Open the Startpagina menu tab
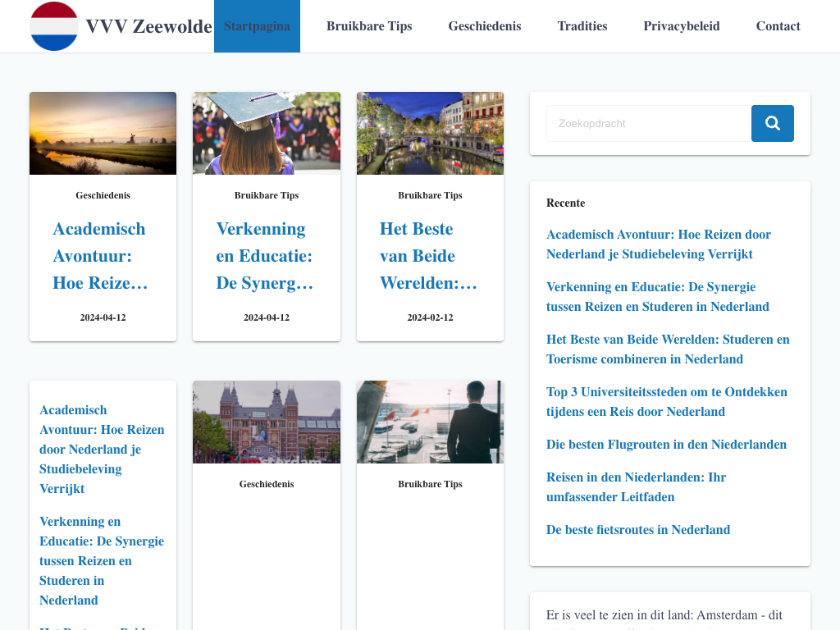 (x=257, y=26)
